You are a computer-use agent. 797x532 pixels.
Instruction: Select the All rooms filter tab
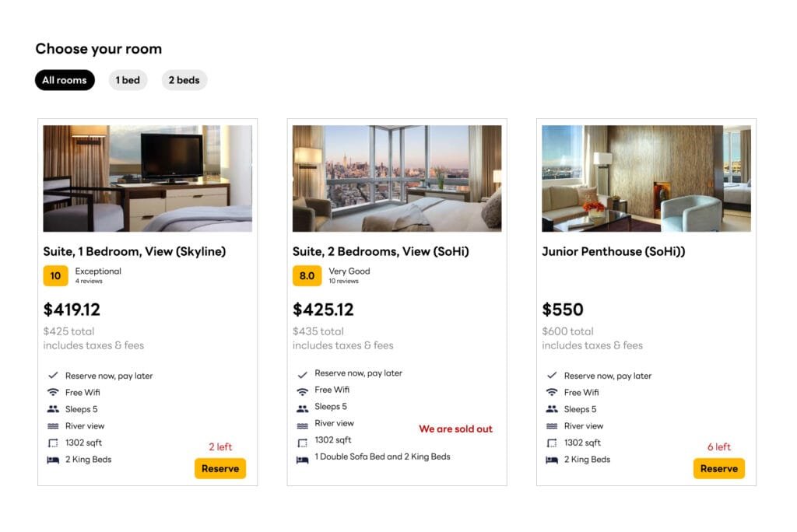pos(64,80)
